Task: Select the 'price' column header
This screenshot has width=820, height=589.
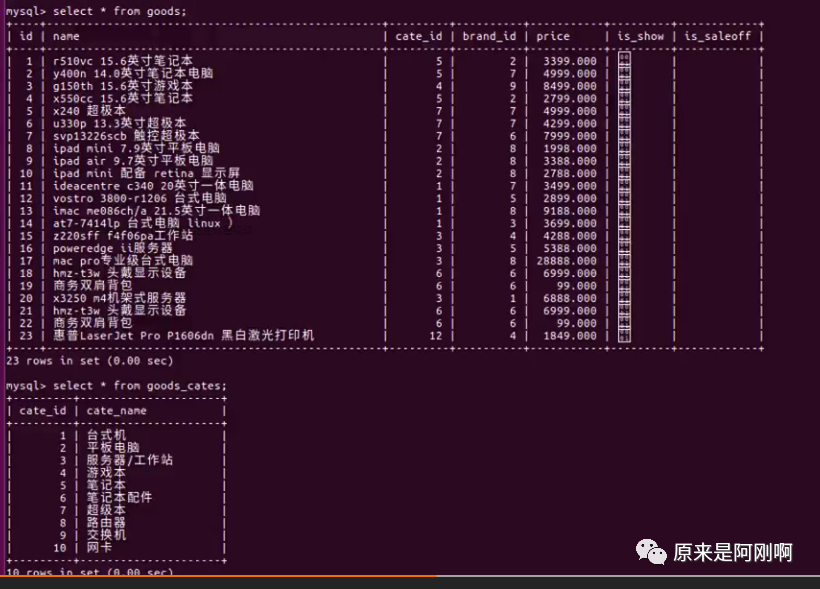Action: pos(553,37)
